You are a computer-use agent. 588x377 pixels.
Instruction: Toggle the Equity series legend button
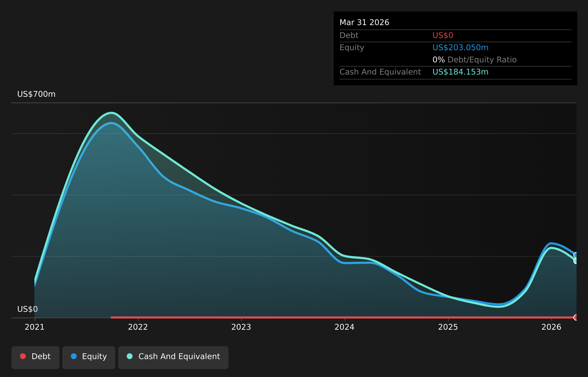coord(89,357)
